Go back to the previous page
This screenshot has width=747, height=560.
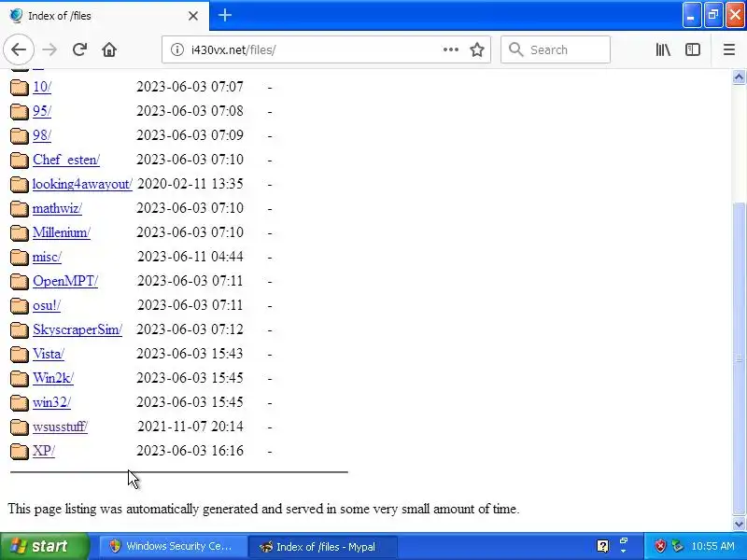[19, 49]
